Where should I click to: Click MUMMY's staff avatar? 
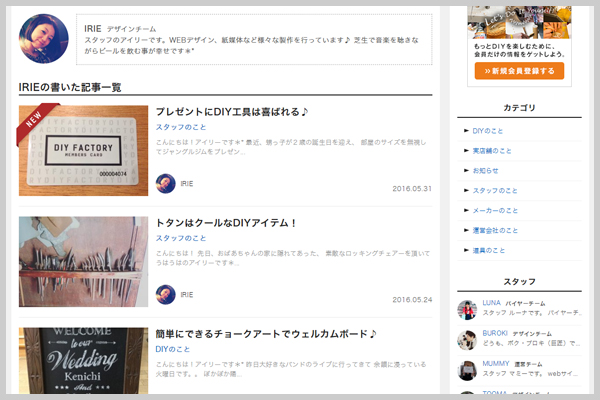tap(467, 371)
